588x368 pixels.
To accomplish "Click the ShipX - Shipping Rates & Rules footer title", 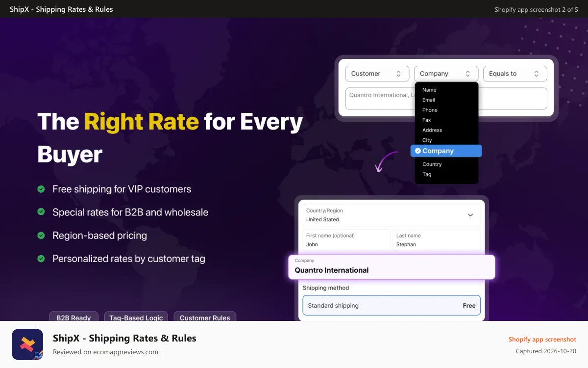I will (x=124, y=338).
